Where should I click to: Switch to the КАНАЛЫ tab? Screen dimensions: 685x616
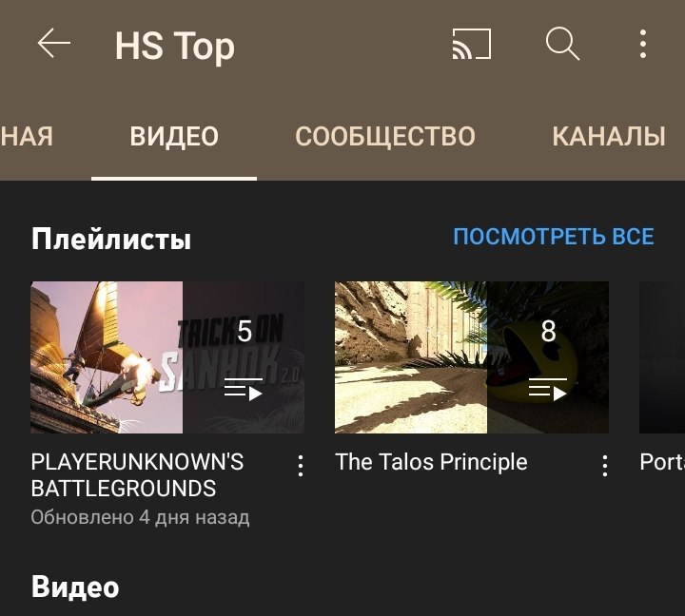609,136
